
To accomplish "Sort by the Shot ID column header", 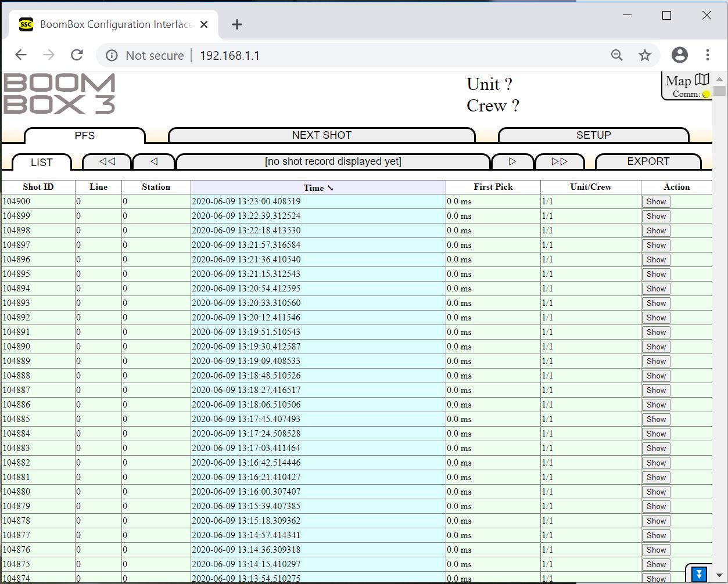I will click(38, 187).
